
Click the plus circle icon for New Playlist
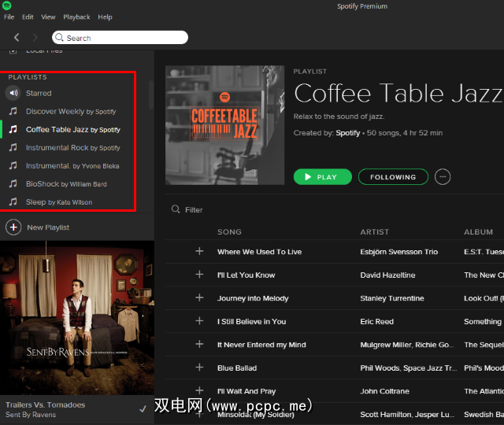coord(13,227)
